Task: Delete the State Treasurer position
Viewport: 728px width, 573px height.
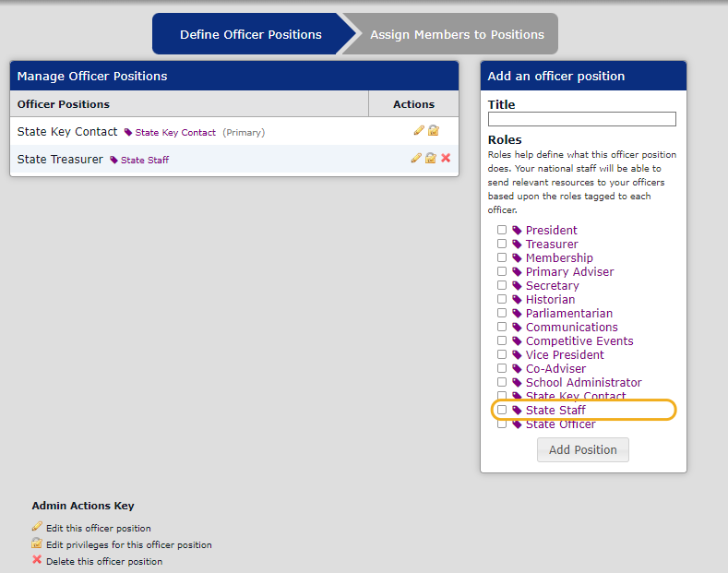Action: pos(446,158)
